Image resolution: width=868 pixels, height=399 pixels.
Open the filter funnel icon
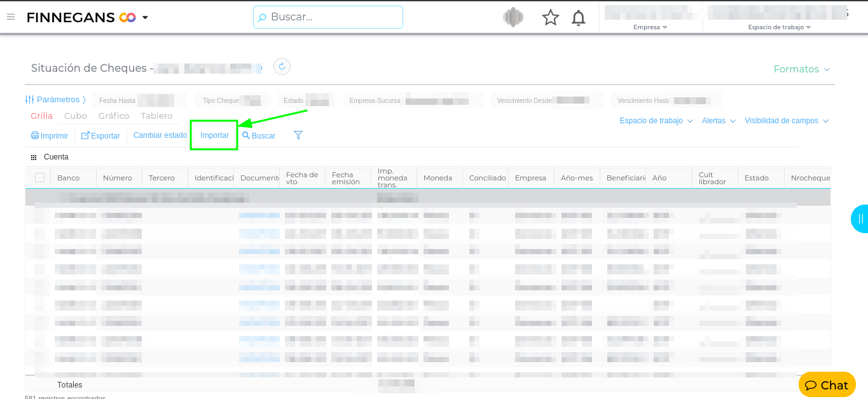[x=298, y=135]
